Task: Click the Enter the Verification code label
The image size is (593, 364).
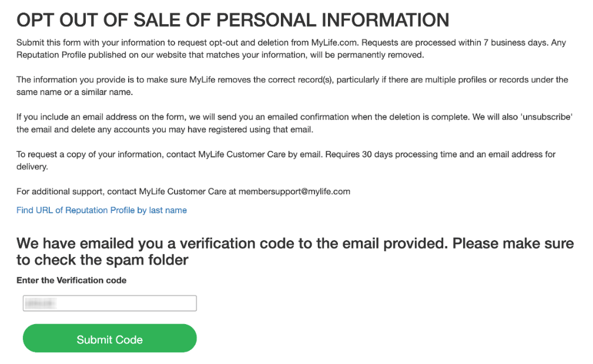Action: click(x=72, y=280)
